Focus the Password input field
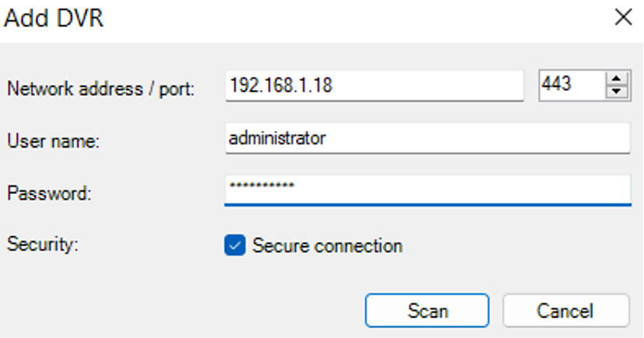Screen dimensions: 644x338 point(427,189)
